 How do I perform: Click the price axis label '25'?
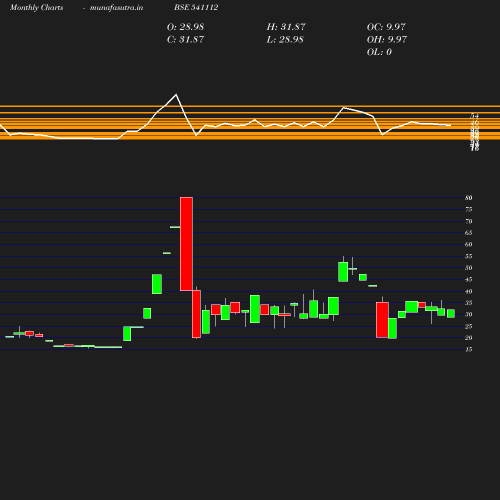(x=469, y=326)
